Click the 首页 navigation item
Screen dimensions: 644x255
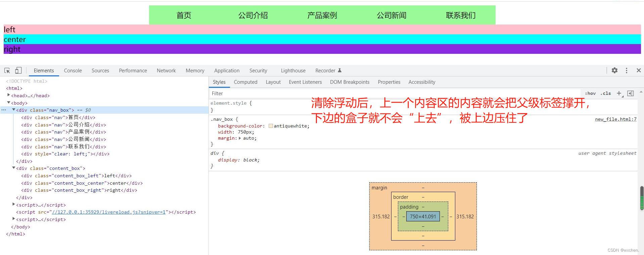click(184, 15)
